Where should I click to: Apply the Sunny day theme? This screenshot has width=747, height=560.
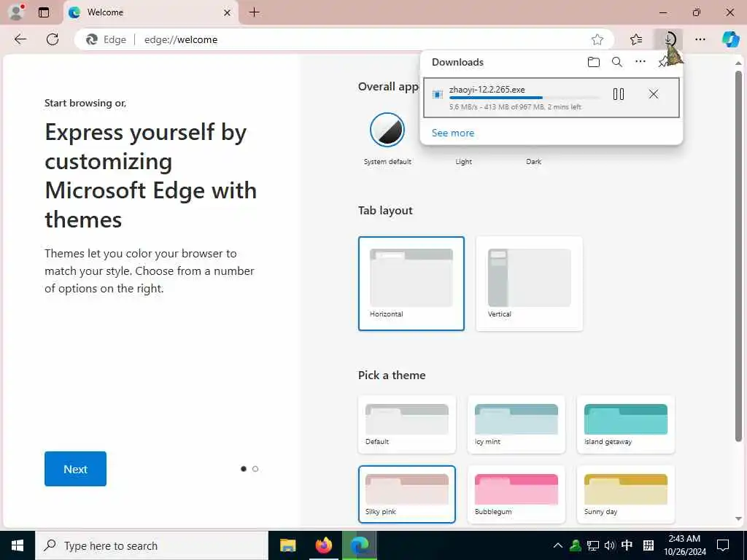(x=625, y=494)
